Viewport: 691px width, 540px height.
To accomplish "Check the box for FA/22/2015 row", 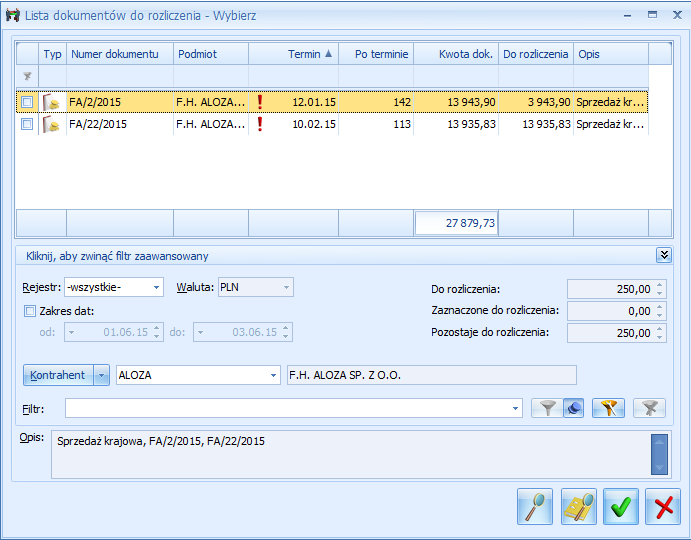I will click(27, 124).
